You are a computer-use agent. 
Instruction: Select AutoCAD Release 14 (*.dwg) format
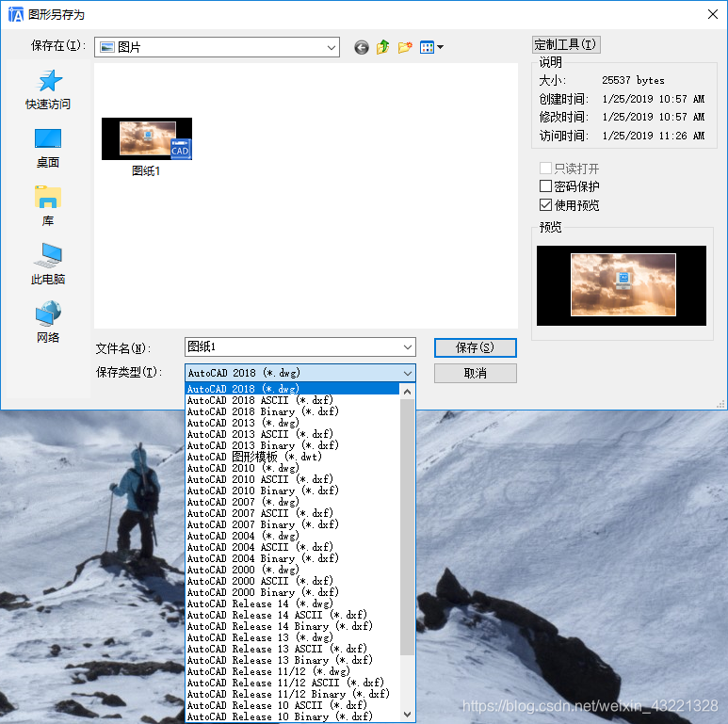[x=293, y=603]
